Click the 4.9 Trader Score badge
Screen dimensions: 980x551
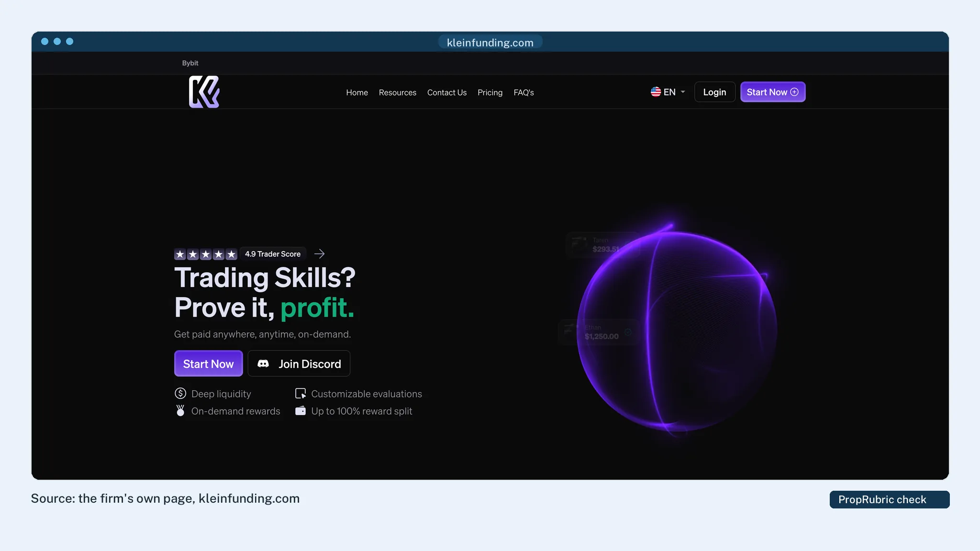tap(273, 254)
